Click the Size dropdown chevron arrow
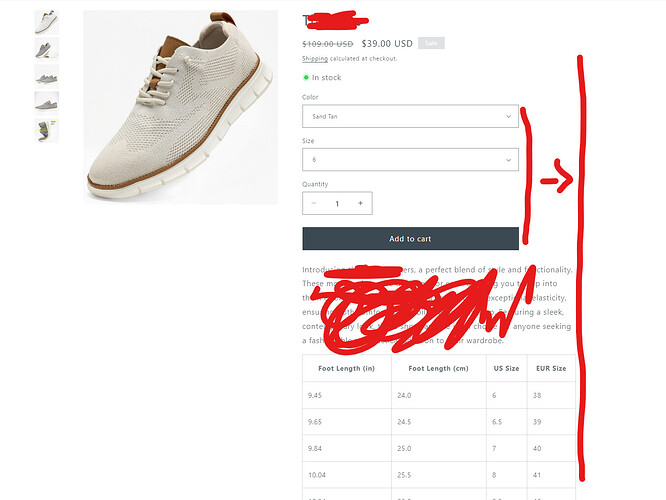Viewport: 666px width, 500px height. pyautogui.click(x=508, y=160)
